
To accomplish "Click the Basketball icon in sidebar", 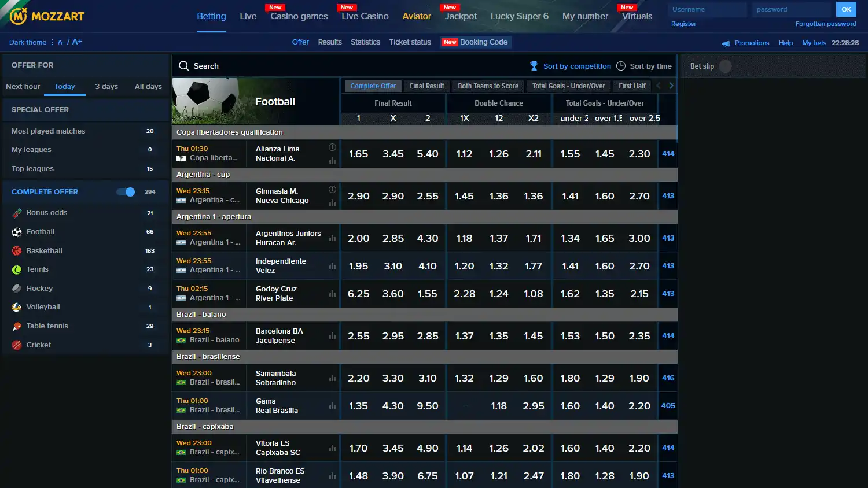I will click(x=17, y=251).
